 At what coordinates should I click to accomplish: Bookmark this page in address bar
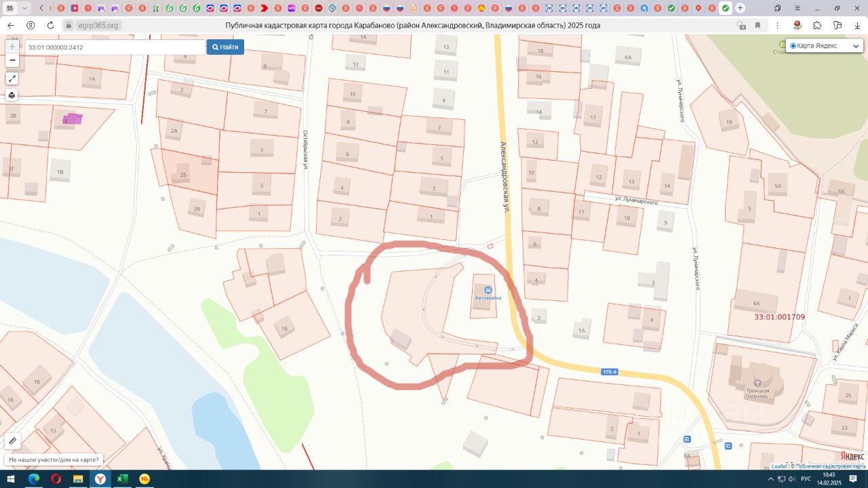coord(757,25)
